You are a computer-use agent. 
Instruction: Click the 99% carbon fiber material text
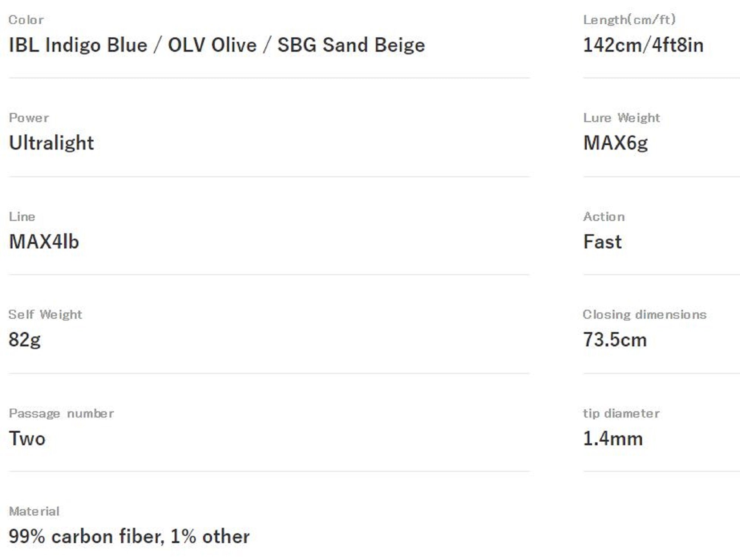tap(85, 536)
